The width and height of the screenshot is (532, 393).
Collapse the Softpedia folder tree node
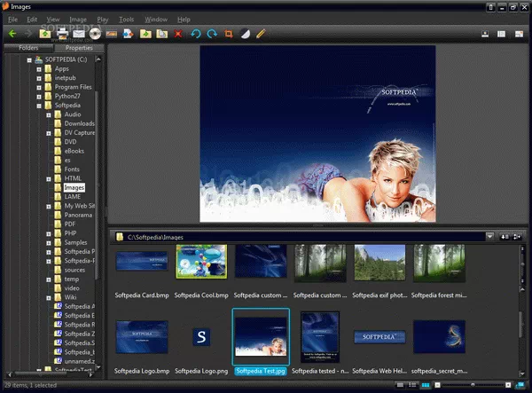coord(39,106)
